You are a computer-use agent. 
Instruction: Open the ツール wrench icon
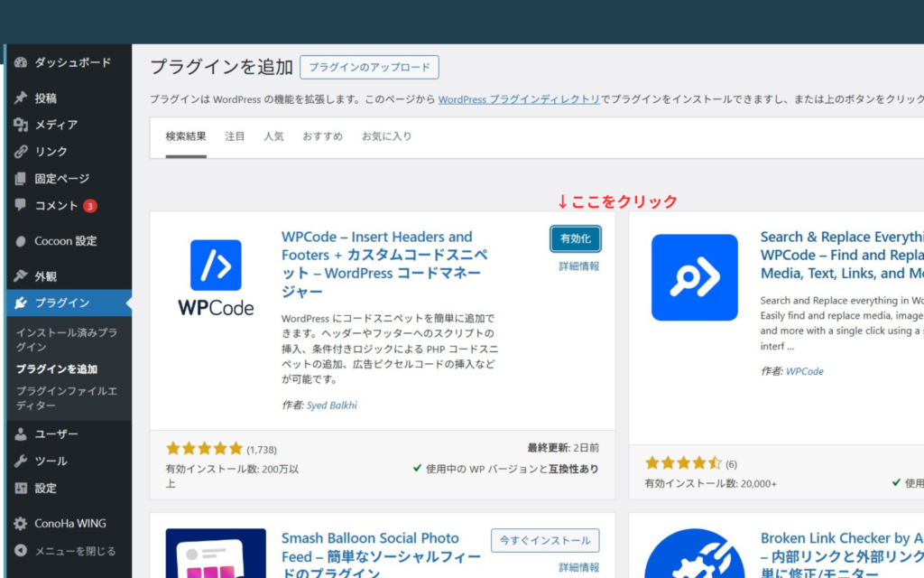22,461
